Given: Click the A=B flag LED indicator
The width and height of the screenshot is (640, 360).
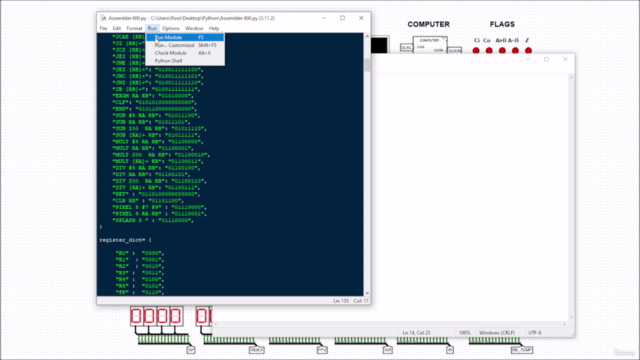Looking at the screenshot, I should point(515,51).
